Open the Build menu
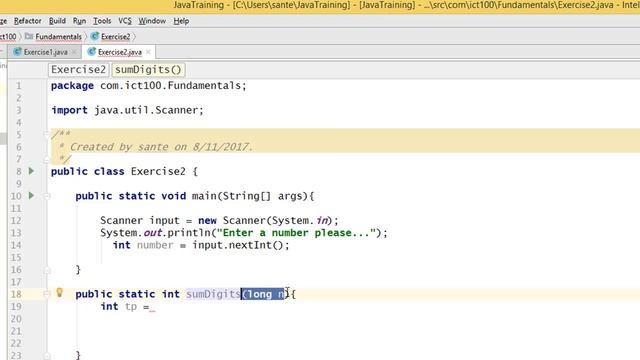 57,21
